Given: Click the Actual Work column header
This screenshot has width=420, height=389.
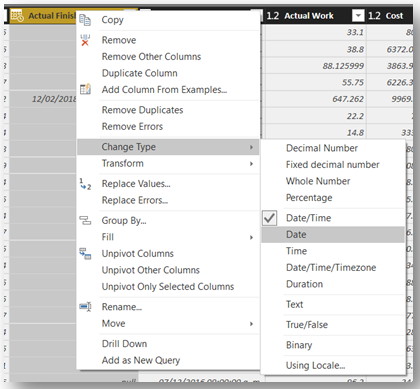Looking at the screenshot, I should (x=314, y=16).
